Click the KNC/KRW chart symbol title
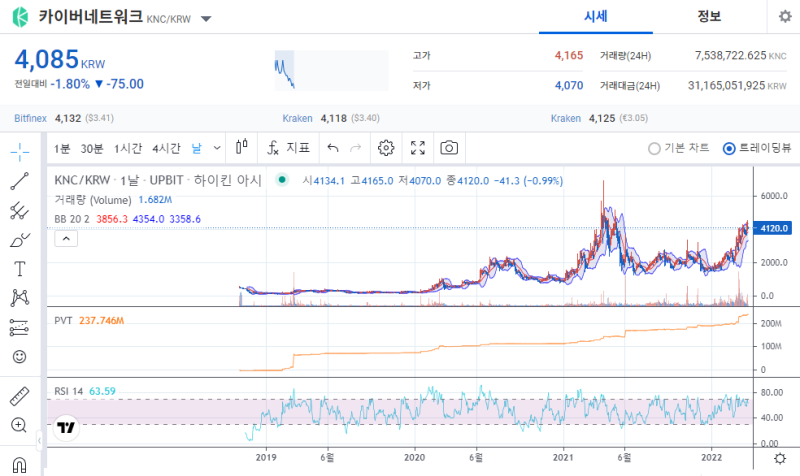This screenshot has width=800, height=476. coord(82,180)
